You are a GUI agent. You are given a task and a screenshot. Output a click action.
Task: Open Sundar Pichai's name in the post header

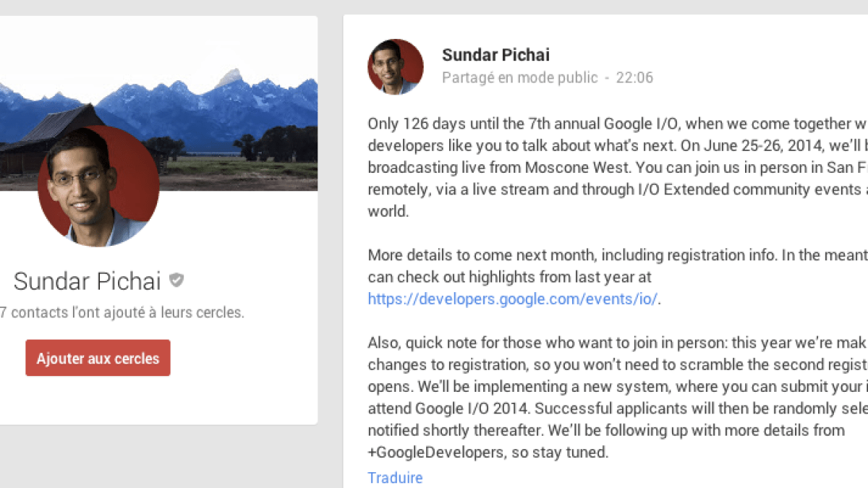tap(495, 55)
